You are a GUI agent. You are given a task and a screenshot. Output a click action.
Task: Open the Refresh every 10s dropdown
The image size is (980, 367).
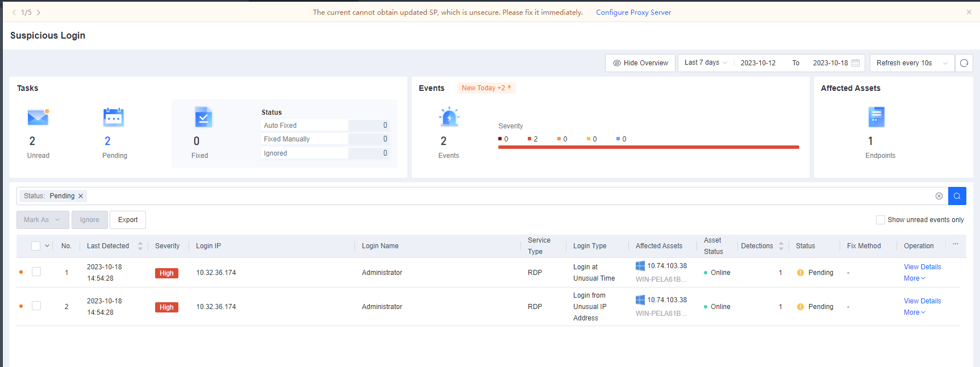(x=911, y=63)
